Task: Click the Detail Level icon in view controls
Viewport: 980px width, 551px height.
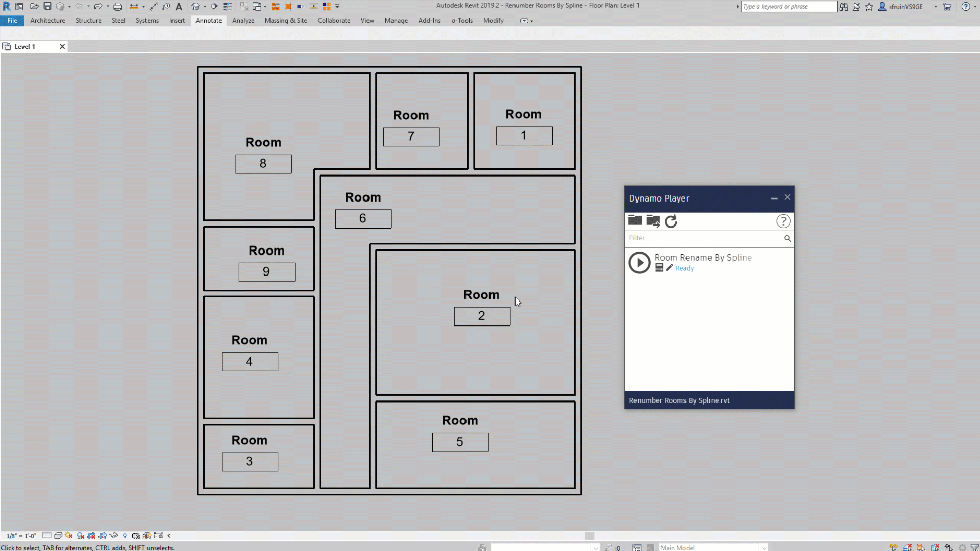Action: [47, 535]
